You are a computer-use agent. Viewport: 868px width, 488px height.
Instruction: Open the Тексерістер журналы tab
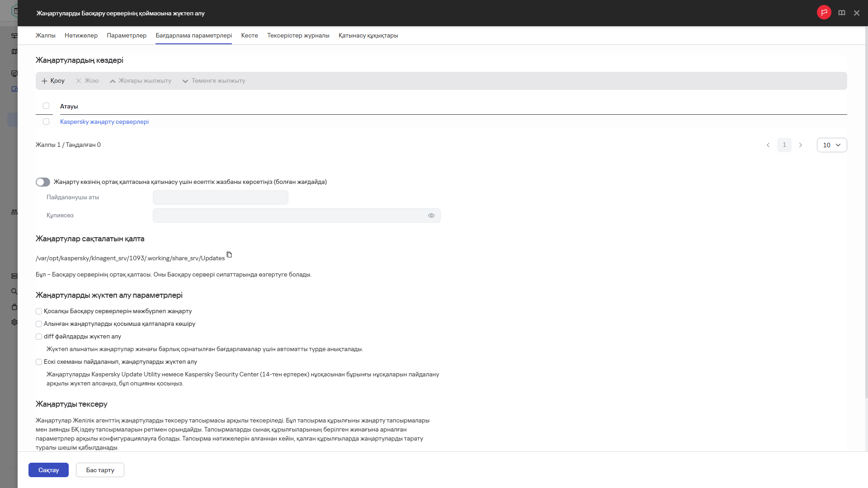pyautogui.click(x=298, y=36)
